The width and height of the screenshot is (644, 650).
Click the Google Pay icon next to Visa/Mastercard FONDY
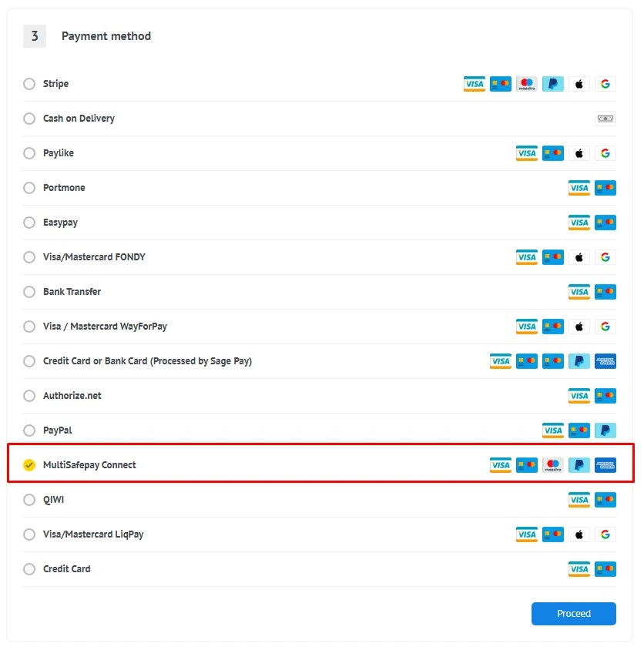[x=605, y=256]
